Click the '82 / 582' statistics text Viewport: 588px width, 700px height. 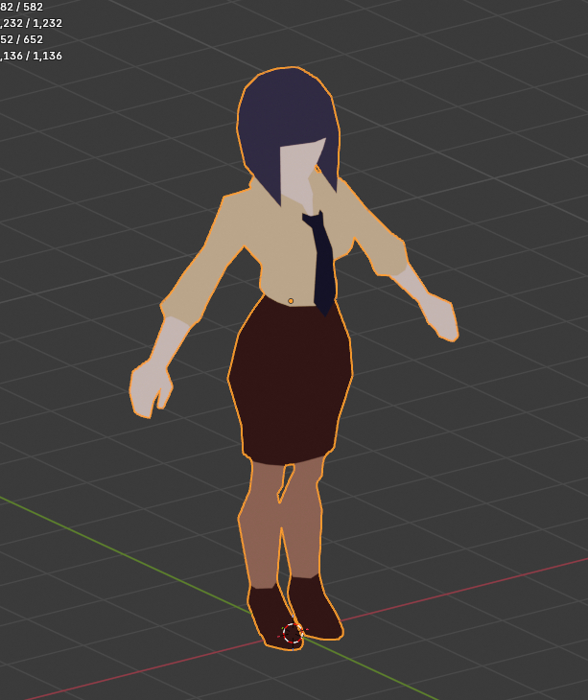[x=22, y=7]
